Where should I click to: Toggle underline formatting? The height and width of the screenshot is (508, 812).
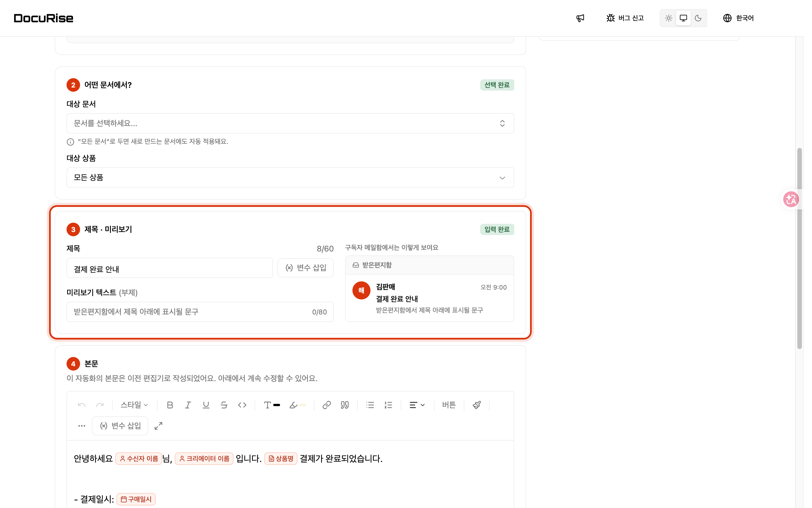206,405
